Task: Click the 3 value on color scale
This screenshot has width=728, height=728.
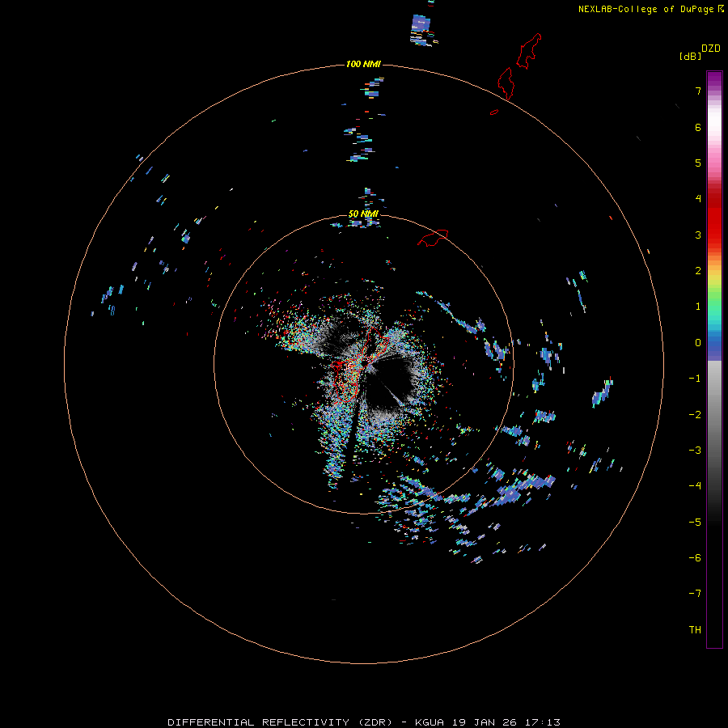Action: (698, 235)
